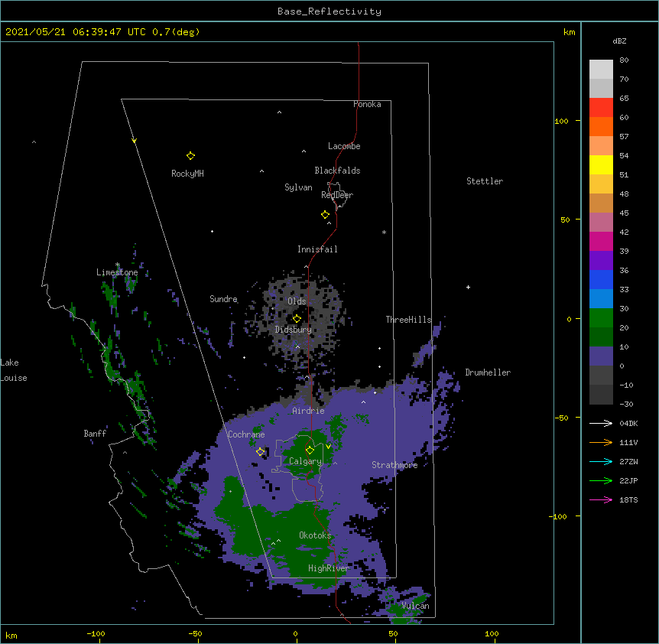
Task: Click the 80 dBZ light gray swatch
Action: (601, 70)
